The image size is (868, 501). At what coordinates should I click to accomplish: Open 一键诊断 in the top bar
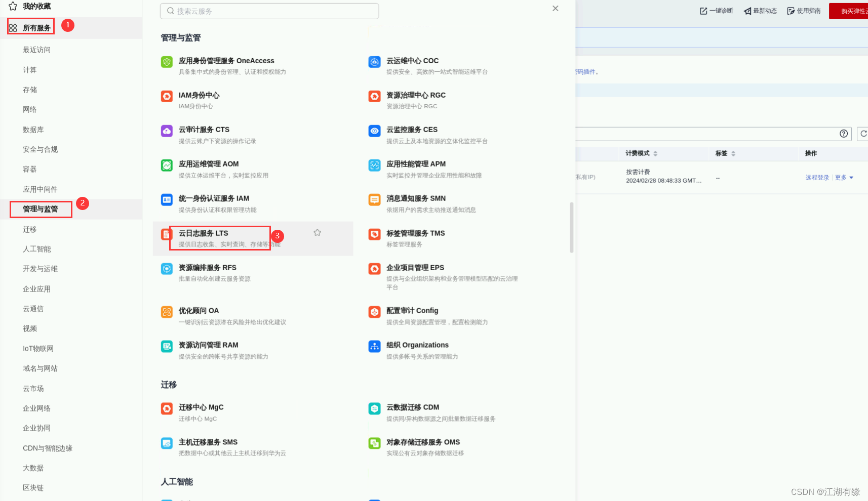click(717, 11)
